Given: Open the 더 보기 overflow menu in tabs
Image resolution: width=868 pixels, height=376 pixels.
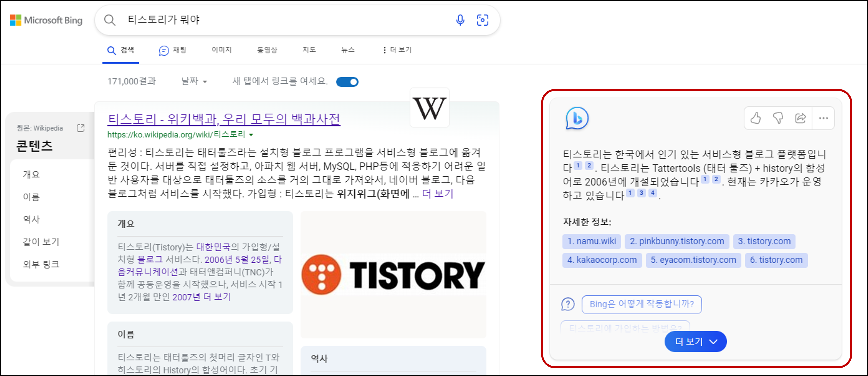Looking at the screenshot, I should point(397,50).
